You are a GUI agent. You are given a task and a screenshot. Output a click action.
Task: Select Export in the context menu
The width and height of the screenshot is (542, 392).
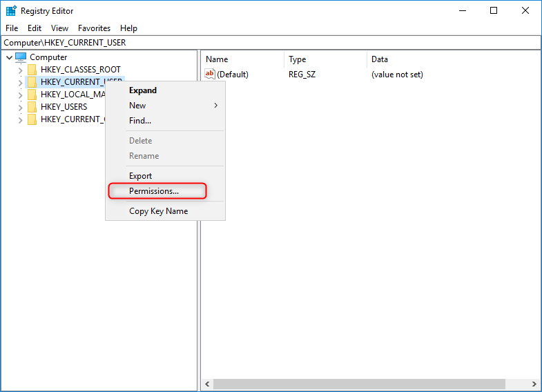pos(141,176)
